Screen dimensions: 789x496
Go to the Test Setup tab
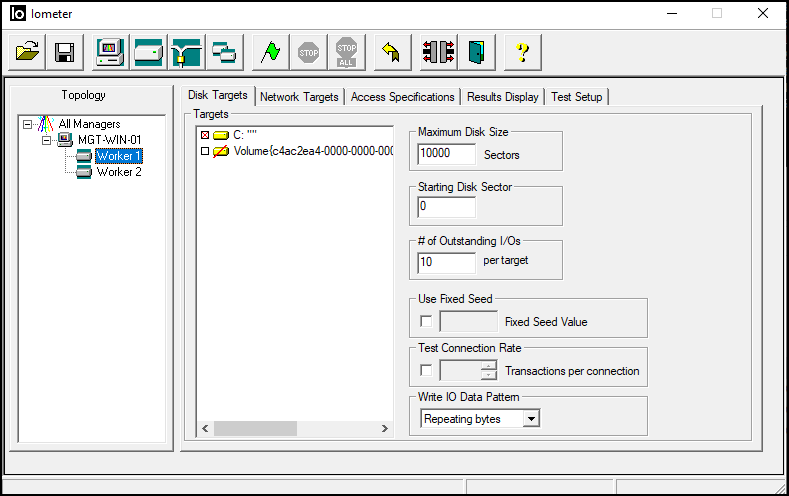tap(577, 97)
